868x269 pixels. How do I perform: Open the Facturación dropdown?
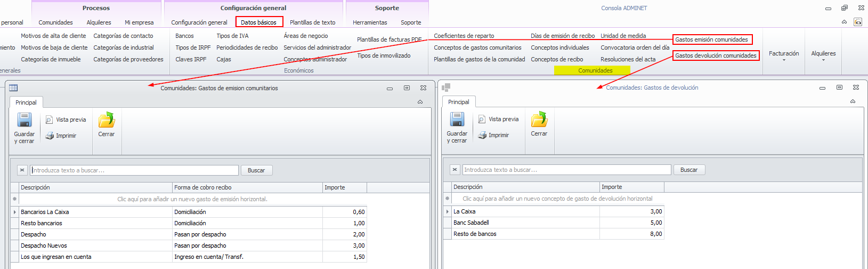[784, 56]
